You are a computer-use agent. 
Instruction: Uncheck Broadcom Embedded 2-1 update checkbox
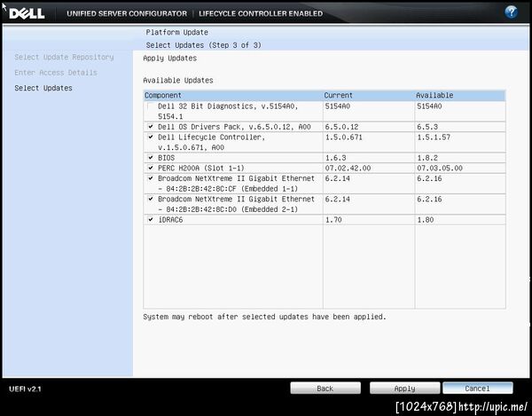pyautogui.click(x=151, y=199)
